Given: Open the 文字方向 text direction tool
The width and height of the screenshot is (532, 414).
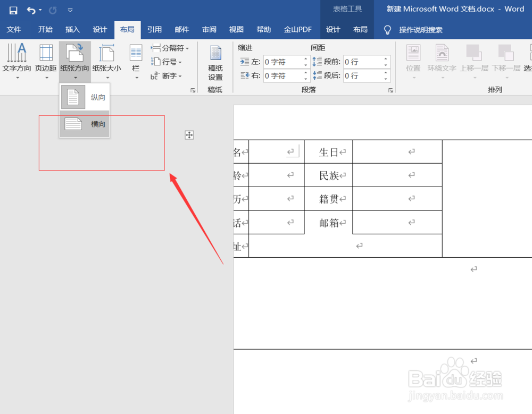Looking at the screenshot, I should tap(16, 61).
